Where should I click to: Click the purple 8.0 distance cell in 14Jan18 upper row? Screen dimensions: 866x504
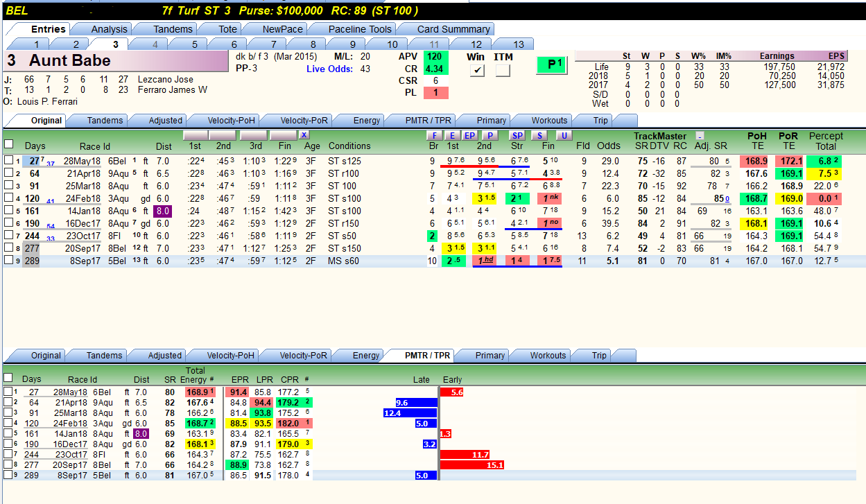point(163,211)
